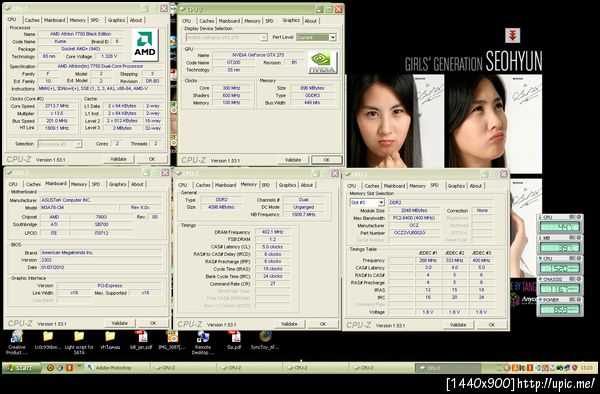This screenshot has height=394, width=600.
Task: Click the 'AMD Athlon 7750 Black Edition' name field
Action: [x=81, y=34]
